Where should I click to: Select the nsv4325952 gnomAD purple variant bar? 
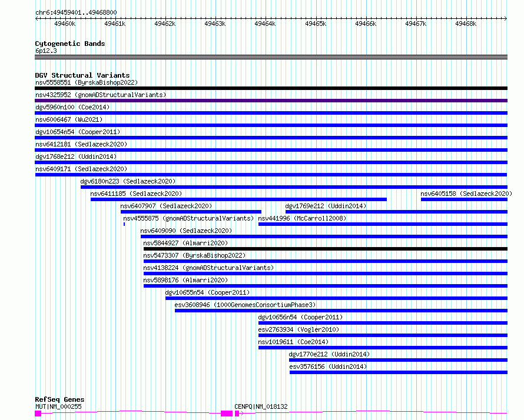pos(271,101)
